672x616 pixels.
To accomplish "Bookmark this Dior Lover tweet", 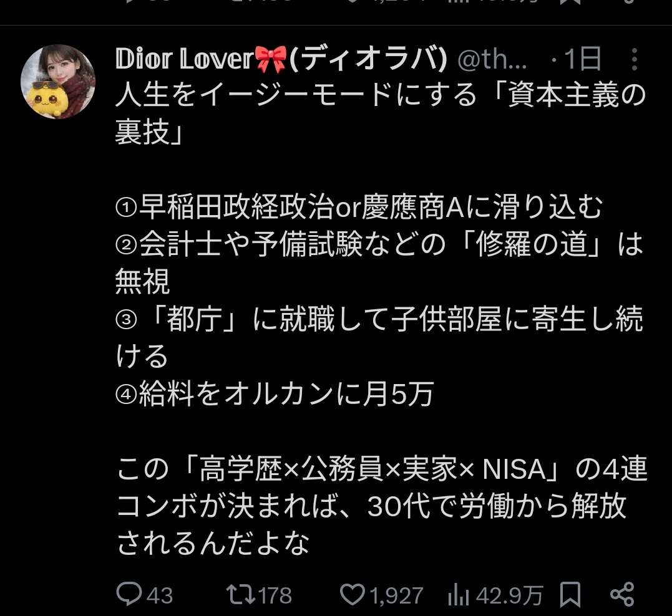I will pyautogui.click(x=570, y=595).
